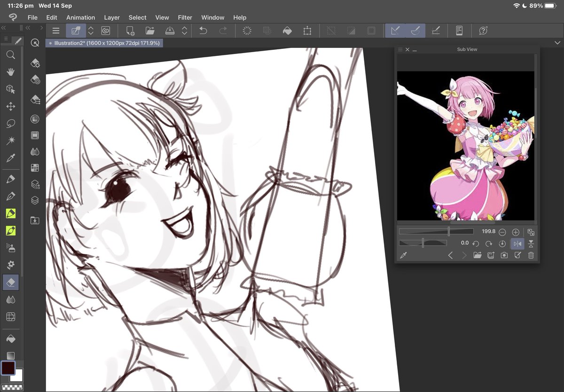Expand the right-arrow palette dock

41,28
